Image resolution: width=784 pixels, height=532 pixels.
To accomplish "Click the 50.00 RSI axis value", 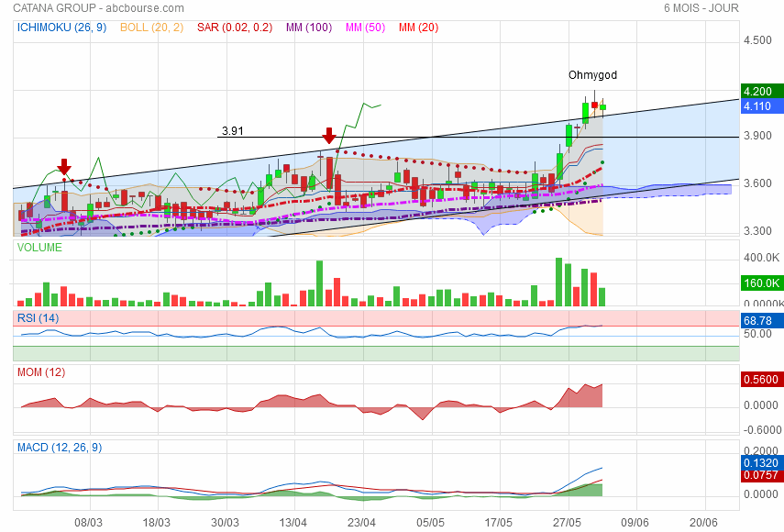I will 757,334.
